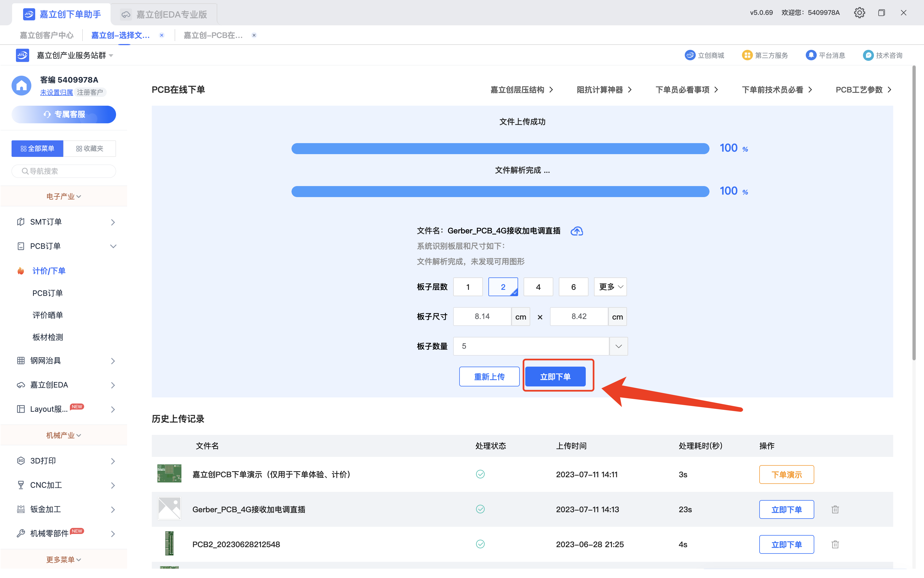
Task: Open the PCB工艺参数 link
Action: (x=864, y=90)
